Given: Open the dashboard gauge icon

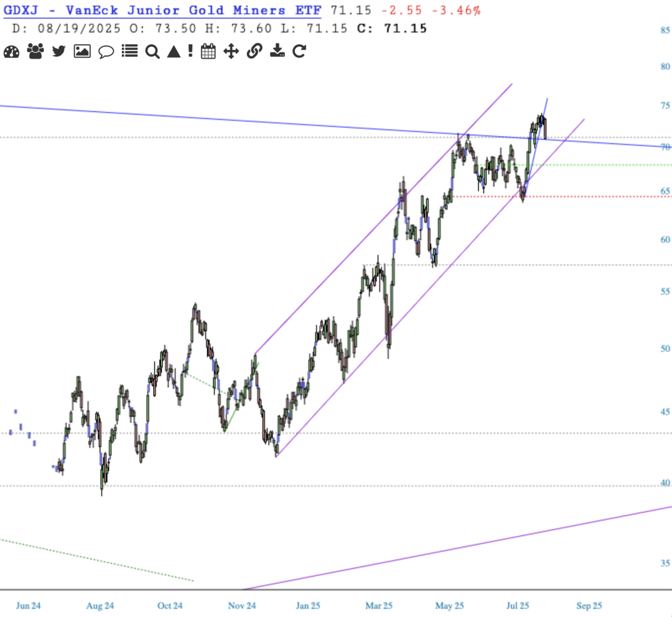Looking at the screenshot, I should click(x=12, y=52).
